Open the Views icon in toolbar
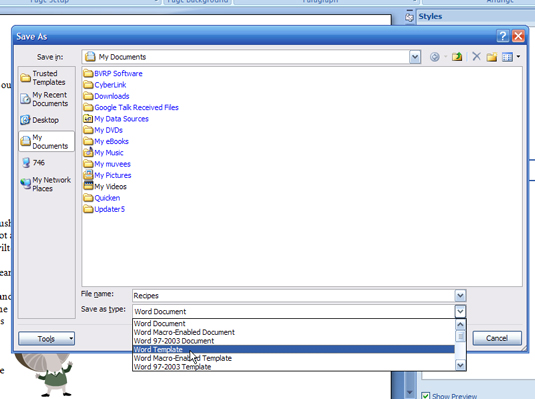535x399 pixels. point(507,57)
